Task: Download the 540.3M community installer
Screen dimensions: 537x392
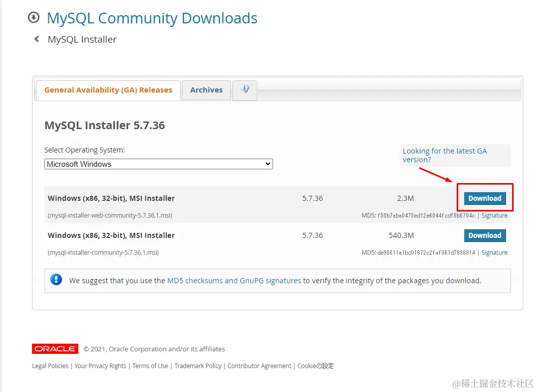Action: pos(485,235)
